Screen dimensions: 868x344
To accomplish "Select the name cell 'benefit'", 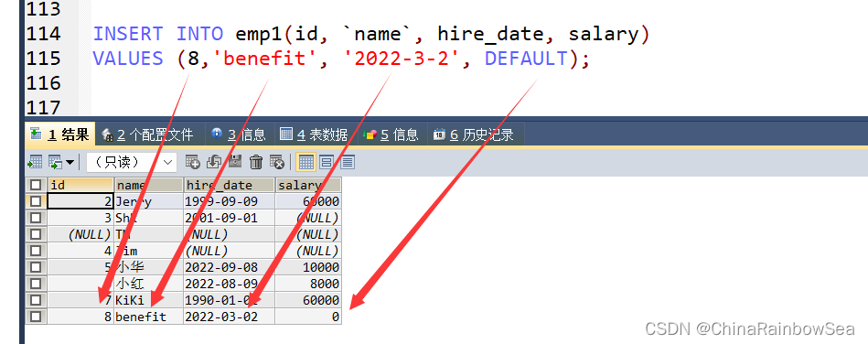I will (x=148, y=317).
